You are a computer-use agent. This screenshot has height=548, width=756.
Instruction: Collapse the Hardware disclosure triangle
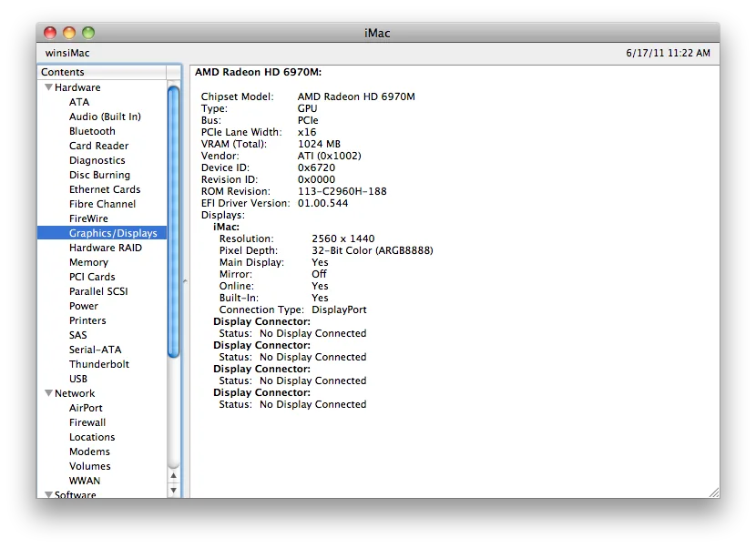(47, 87)
